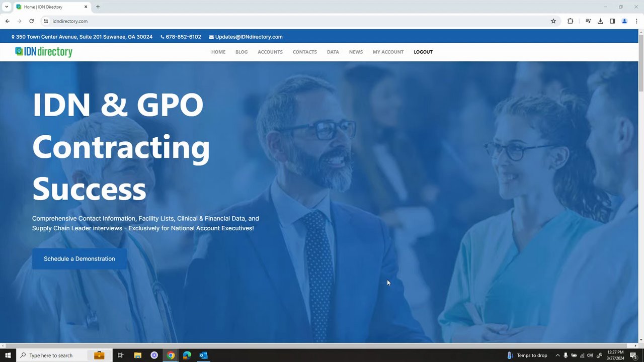The image size is (644, 362).
Task: Open the Downloads icon in Chrome toolbar
Action: (x=600, y=21)
